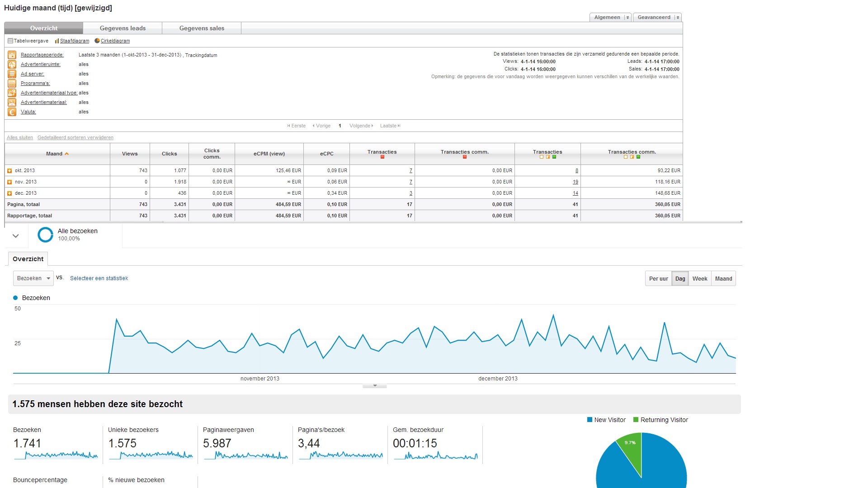
Task: Click Gedetailleerd sorteren verwijderen link
Action: (75, 138)
